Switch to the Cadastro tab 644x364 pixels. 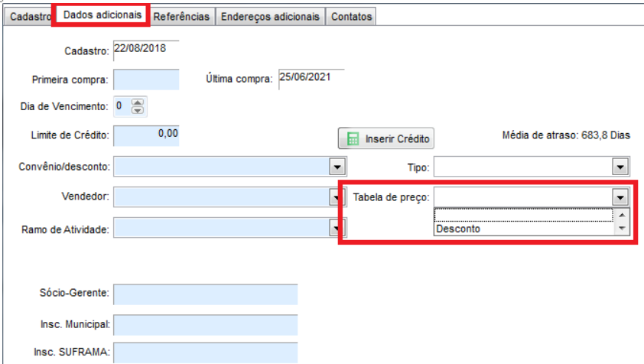(x=30, y=17)
